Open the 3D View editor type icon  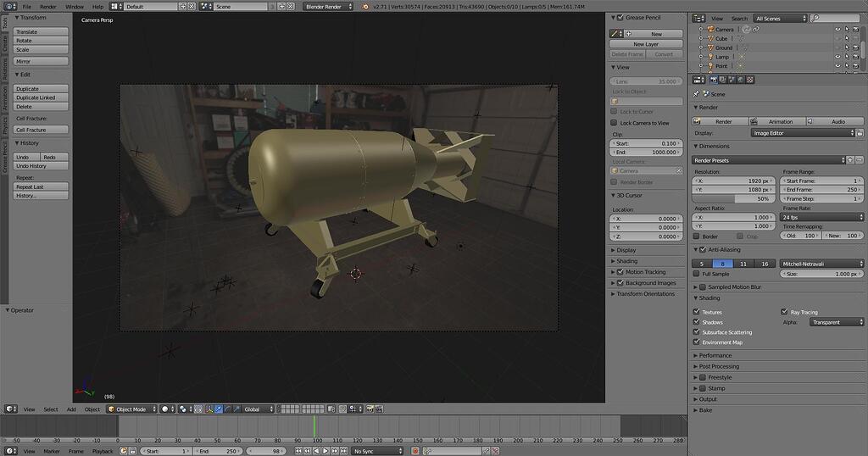pyautogui.click(x=10, y=409)
